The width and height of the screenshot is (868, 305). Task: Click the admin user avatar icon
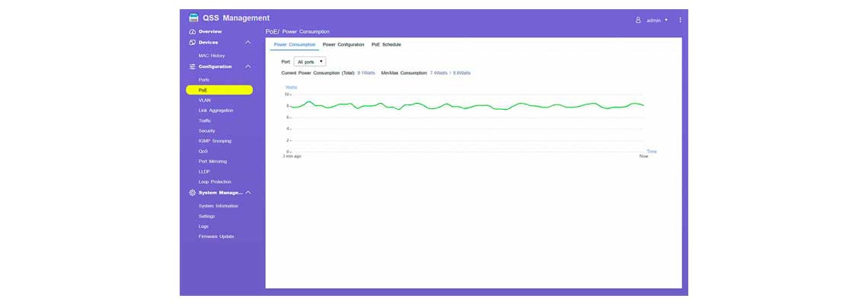point(638,20)
